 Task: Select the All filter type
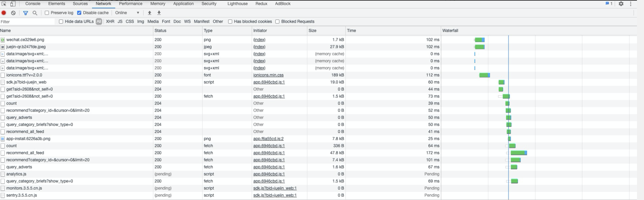[99, 21]
